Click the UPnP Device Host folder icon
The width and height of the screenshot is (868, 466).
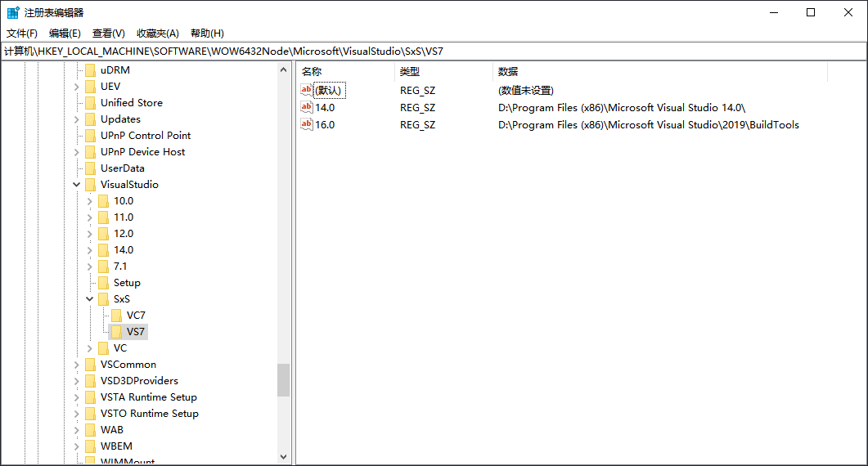click(x=90, y=151)
